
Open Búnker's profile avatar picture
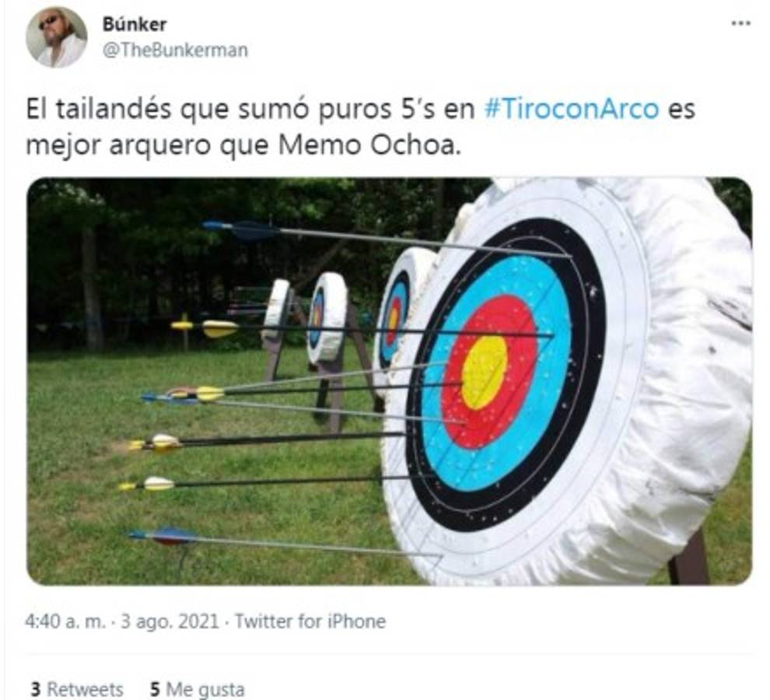click(x=57, y=37)
